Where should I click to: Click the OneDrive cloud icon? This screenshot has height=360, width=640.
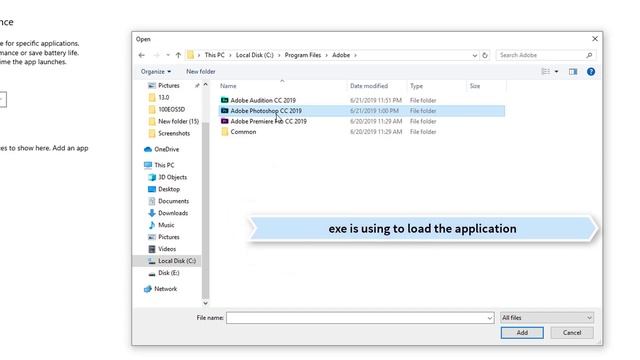coord(148,149)
